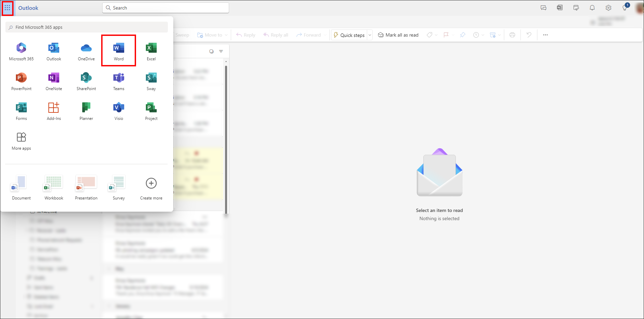The height and width of the screenshot is (319, 644).
Task: Click the Create more button
Action: 151,187
